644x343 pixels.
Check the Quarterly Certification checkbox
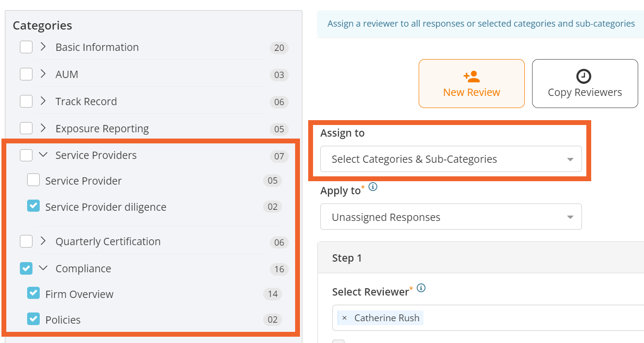click(26, 241)
